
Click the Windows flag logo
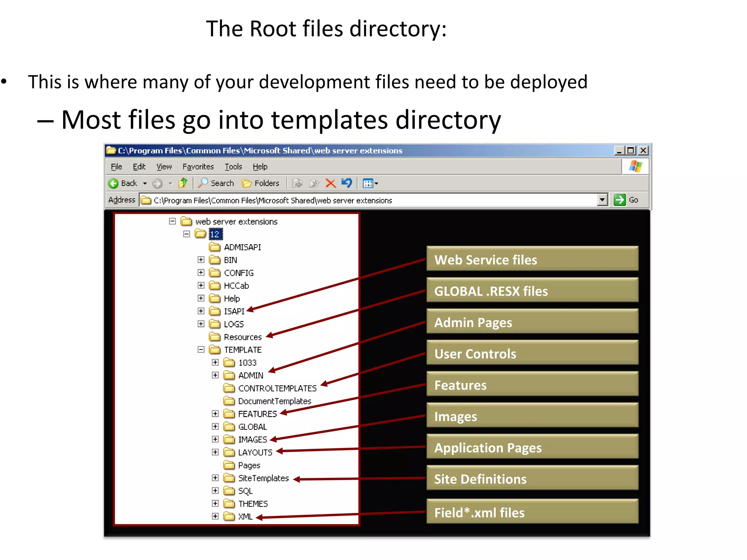[x=635, y=166]
